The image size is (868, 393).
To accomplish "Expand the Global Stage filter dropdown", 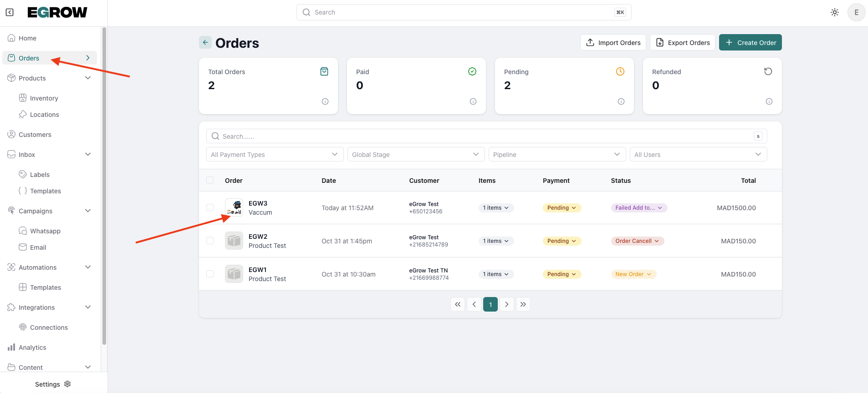I will pyautogui.click(x=415, y=155).
